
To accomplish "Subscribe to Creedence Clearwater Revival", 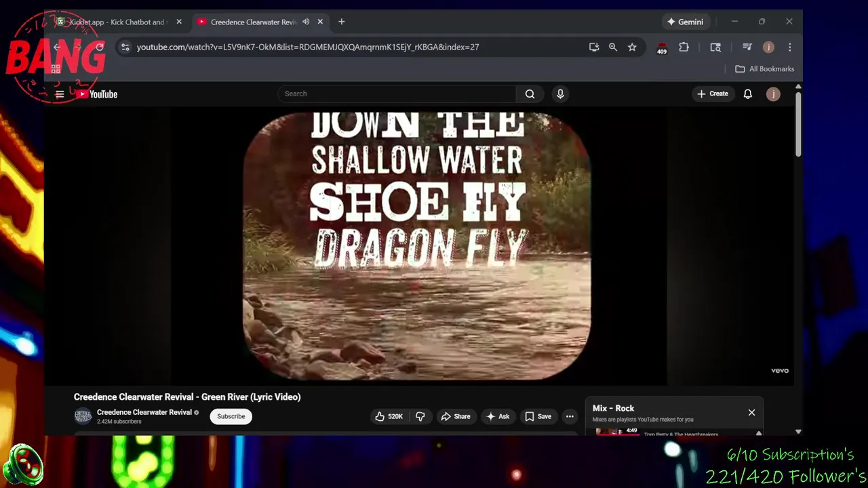I will click(231, 416).
